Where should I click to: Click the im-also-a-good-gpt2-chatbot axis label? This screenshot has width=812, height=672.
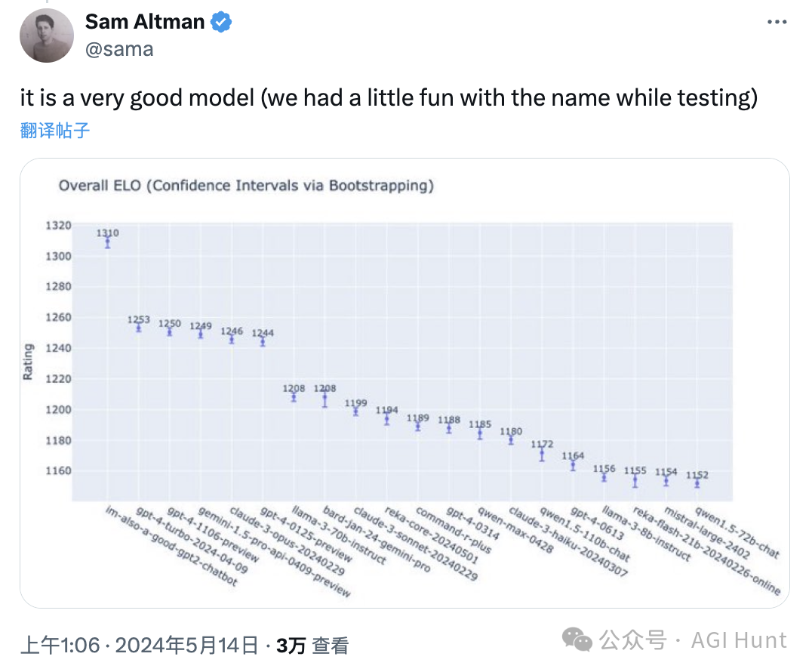(172, 547)
